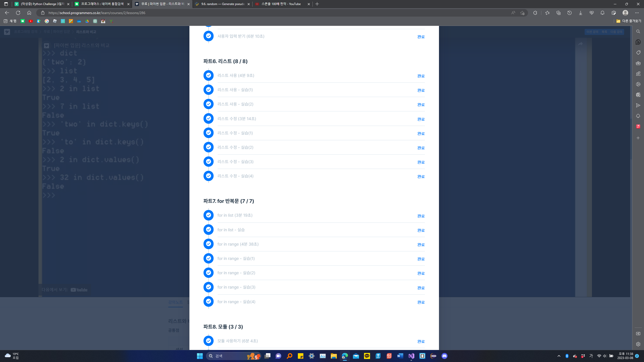The height and width of the screenshot is (362, 644).
Task: Toggle check circle for 리스트 사용 (4분 9초)
Action: (x=209, y=75)
